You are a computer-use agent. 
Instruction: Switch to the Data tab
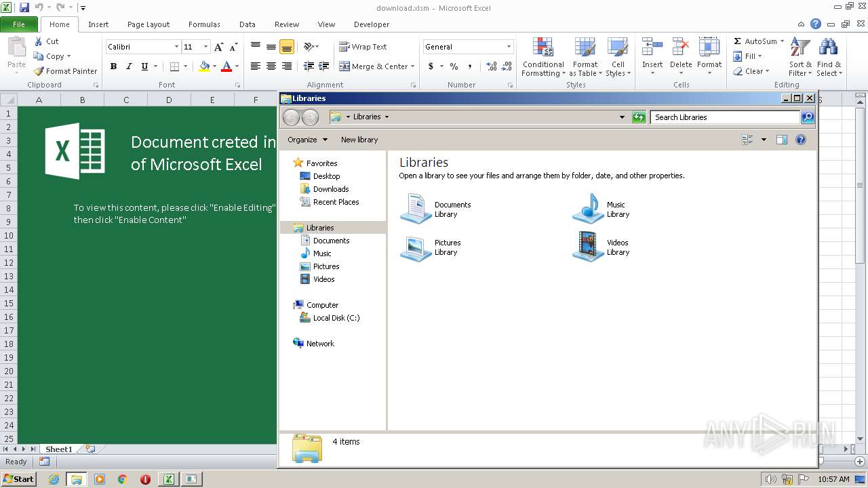248,24
